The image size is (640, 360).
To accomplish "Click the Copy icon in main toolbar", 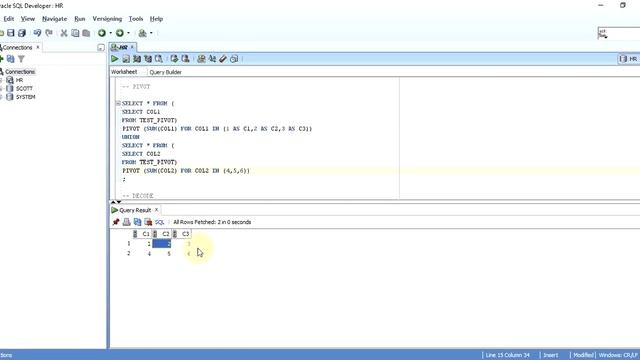I will point(75,33).
